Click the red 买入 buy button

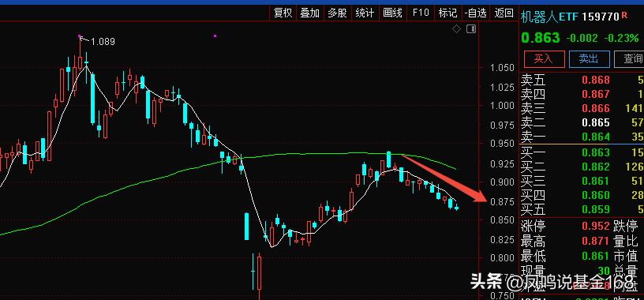pos(543,59)
